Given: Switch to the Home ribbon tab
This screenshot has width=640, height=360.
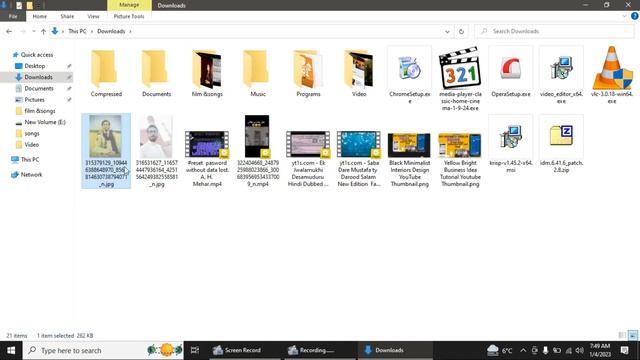Looking at the screenshot, I should click(40, 16).
